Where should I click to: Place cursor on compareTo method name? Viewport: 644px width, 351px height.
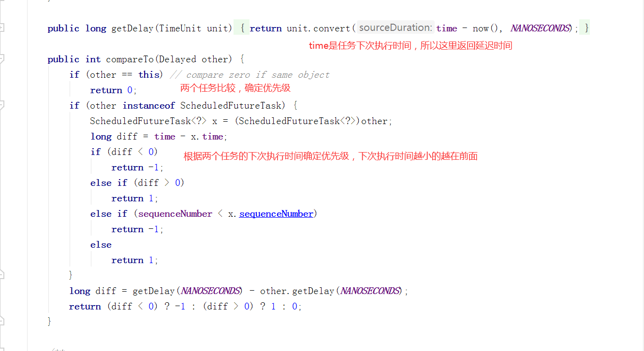click(x=130, y=59)
